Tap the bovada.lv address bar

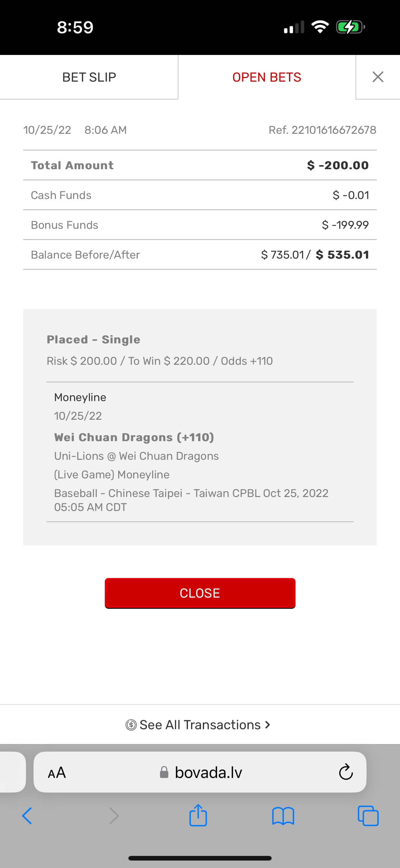(x=208, y=772)
